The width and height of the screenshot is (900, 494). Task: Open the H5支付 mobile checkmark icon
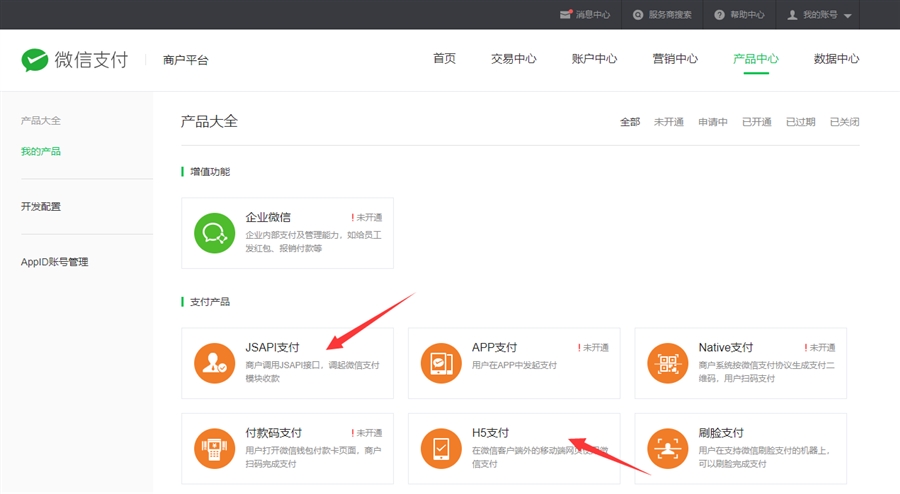tap(441, 448)
